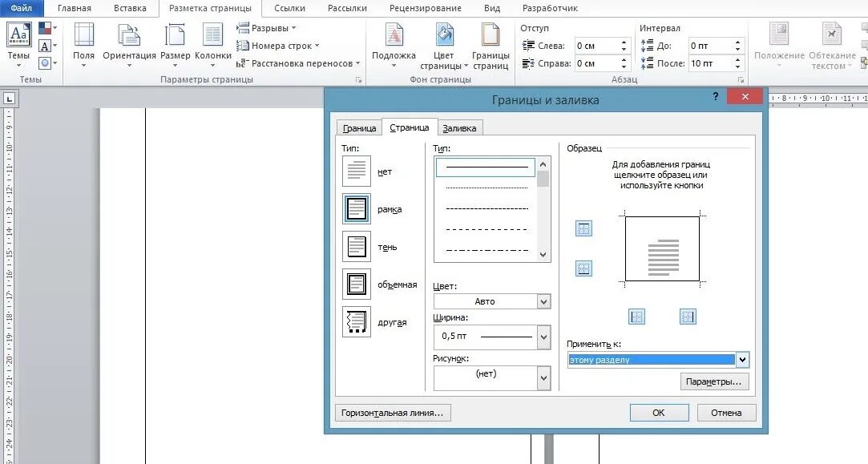This screenshot has height=464, width=868.
Task: Open the Вид ribbon tab
Action: pos(491,8)
